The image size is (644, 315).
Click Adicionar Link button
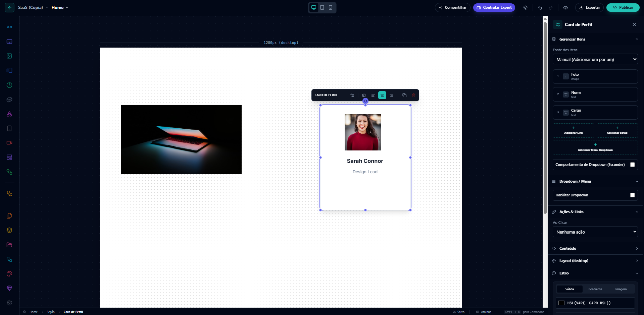click(573, 130)
